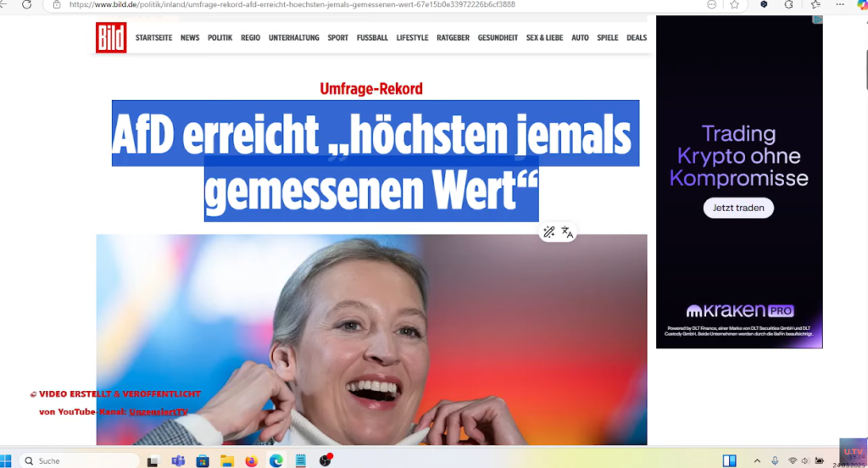868x468 pixels.
Task: Open Task View on the taskbar
Action: pos(153,461)
